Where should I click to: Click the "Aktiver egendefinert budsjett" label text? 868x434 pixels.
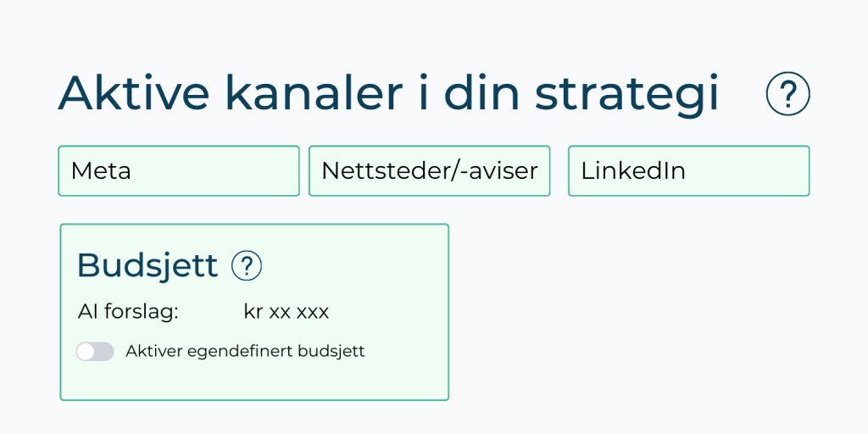click(x=245, y=351)
